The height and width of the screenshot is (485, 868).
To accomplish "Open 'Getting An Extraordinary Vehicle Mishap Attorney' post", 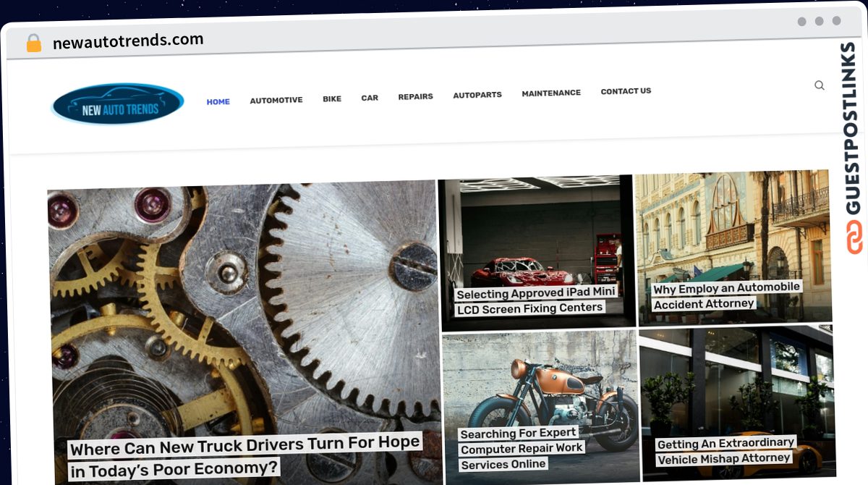I will (726, 451).
